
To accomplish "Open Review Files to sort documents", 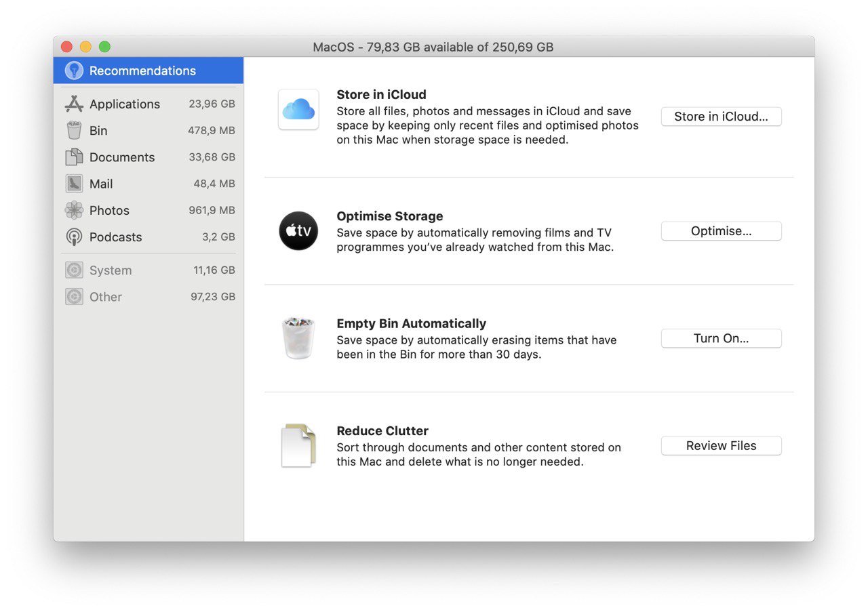I will (721, 445).
